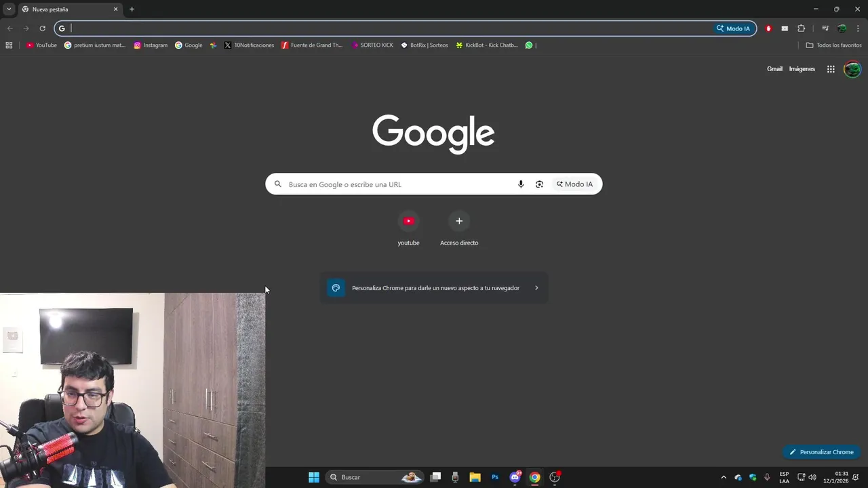This screenshot has width=868, height=488.
Task: Open the Gmail link
Action: point(774,69)
